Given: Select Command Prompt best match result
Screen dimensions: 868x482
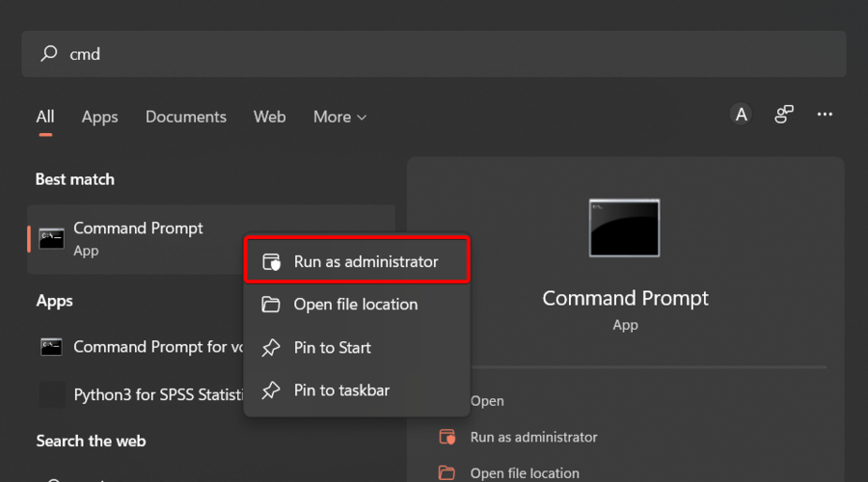Looking at the screenshot, I should click(138, 238).
